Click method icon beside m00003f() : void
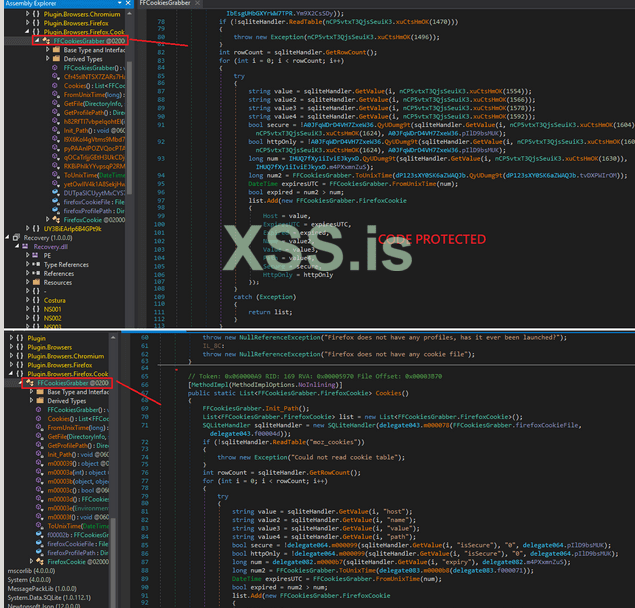The image size is (635, 608). tap(39, 517)
